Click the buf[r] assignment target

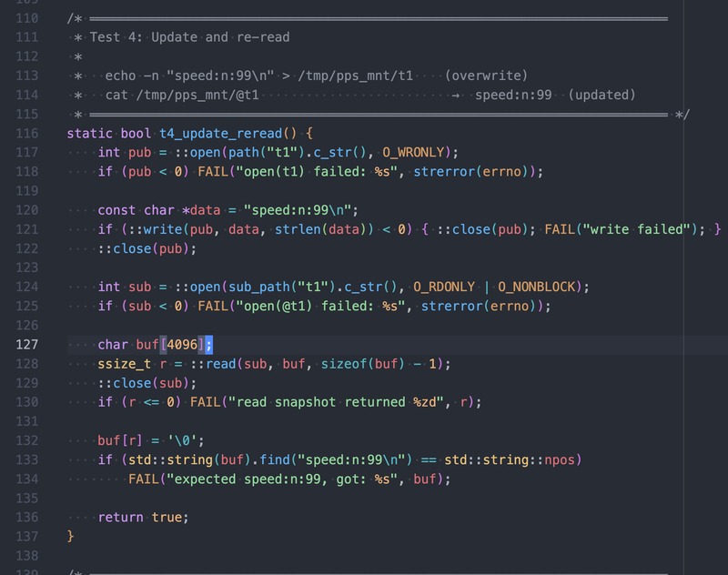tap(120, 441)
